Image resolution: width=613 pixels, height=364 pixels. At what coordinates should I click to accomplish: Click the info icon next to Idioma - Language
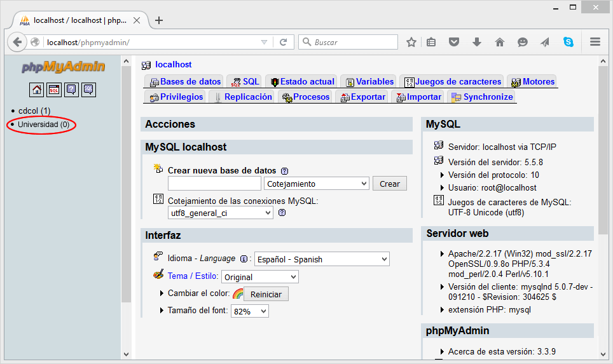[244, 259]
